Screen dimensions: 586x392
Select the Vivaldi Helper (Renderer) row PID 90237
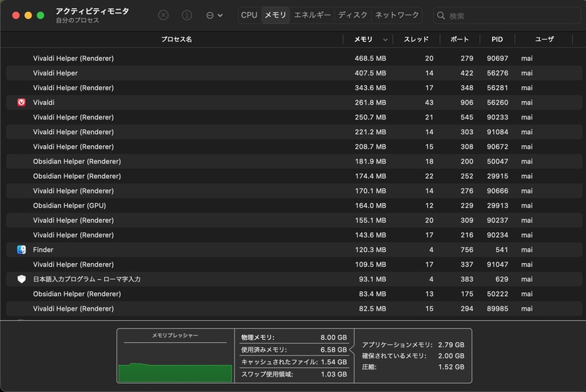294,221
